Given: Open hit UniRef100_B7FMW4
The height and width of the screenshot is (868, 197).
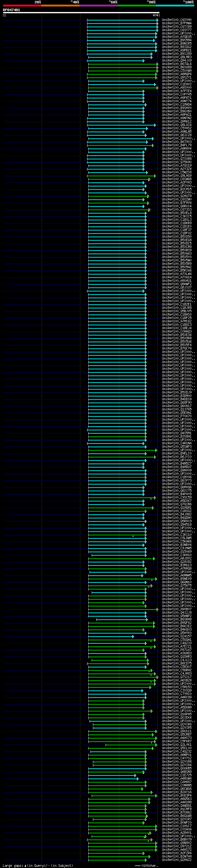Looking at the screenshot, I should (x=177, y=23).
